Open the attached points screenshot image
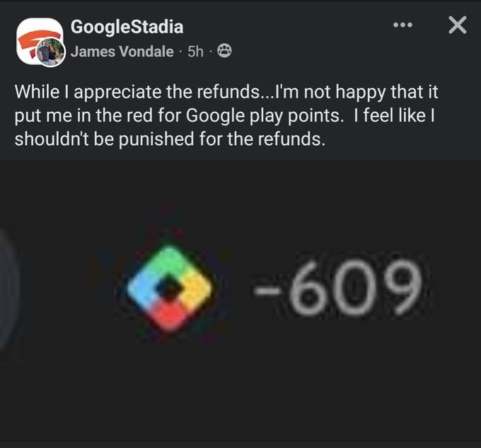This screenshot has height=448, width=481. click(x=240, y=301)
